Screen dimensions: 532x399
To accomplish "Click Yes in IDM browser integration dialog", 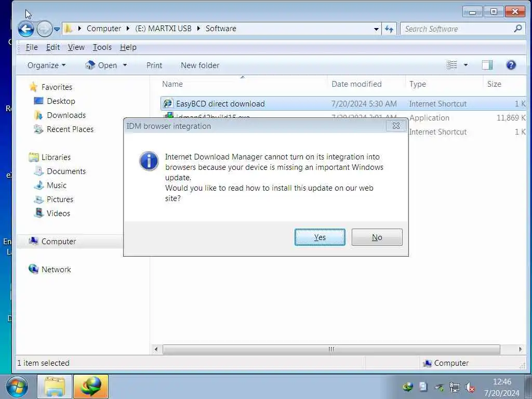I will coord(320,237).
